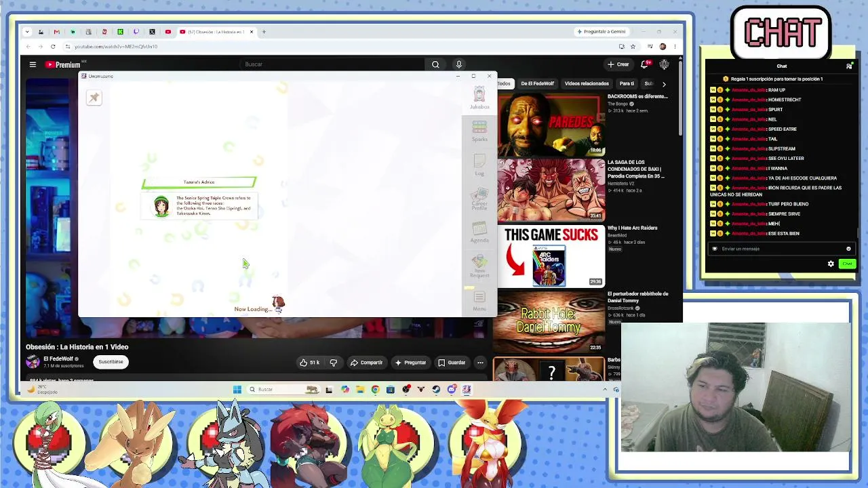This screenshot has width=868, height=488.
Task: Open Steam from the taskbar
Action: tap(436, 390)
